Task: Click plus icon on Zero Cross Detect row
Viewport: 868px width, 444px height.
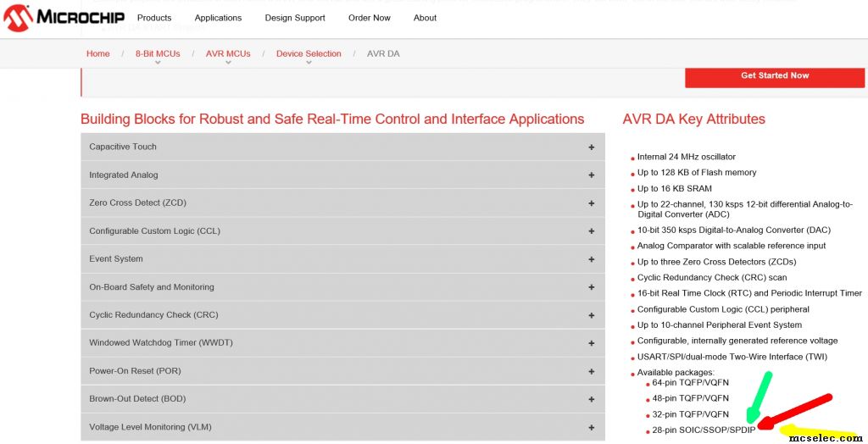Action: [591, 203]
